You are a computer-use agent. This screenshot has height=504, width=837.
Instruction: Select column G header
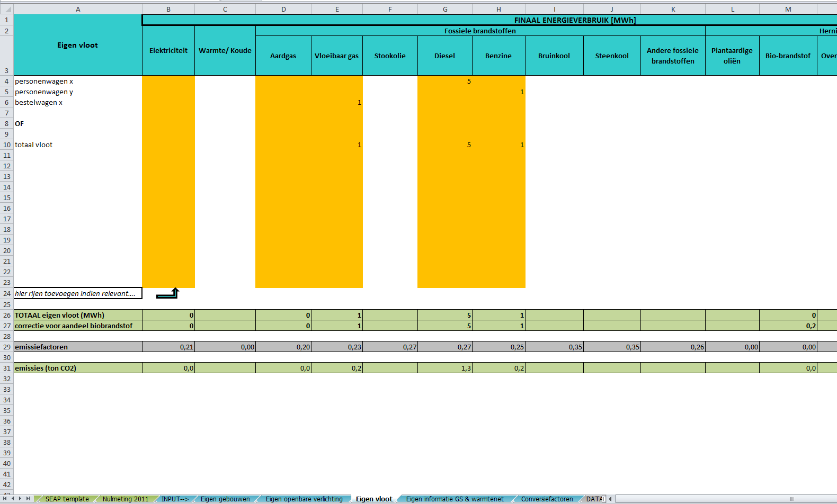[445, 10]
